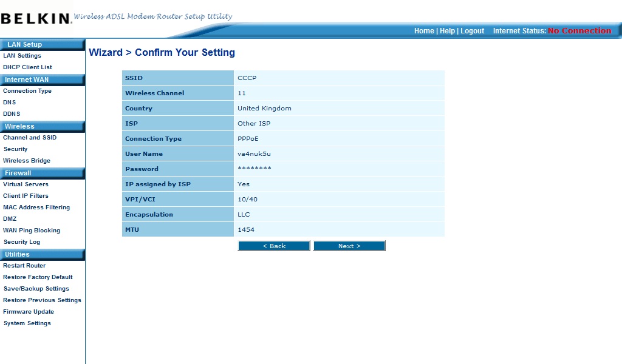Click the Back button

click(x=274, y=246)
